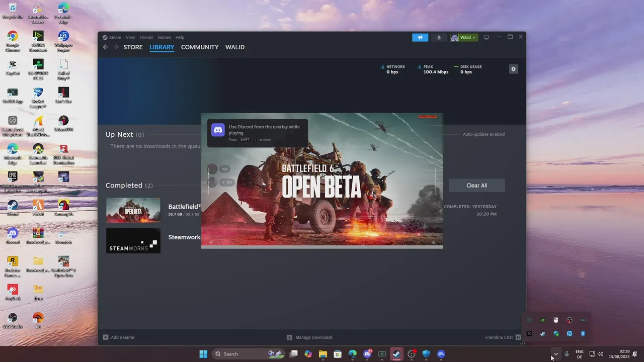Open the Help menu
The height and width of the screenshot is (362, 644).
tap(180, 37)
